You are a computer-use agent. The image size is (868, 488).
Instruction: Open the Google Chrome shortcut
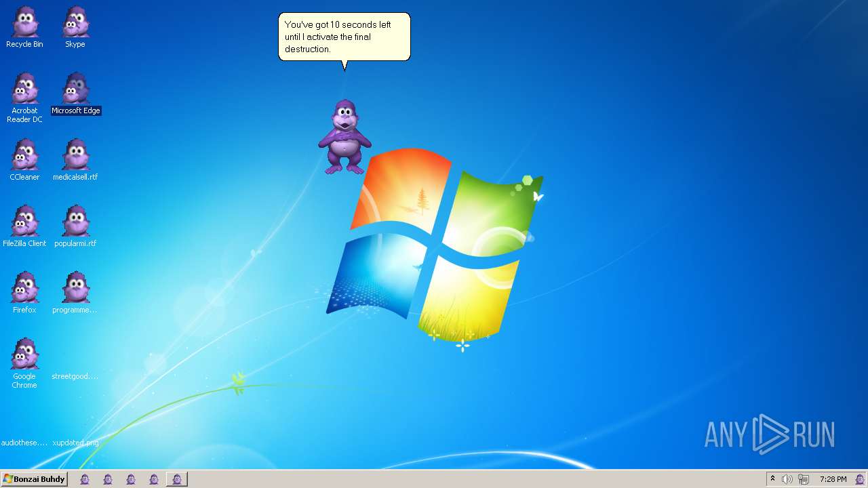point(24,363)
